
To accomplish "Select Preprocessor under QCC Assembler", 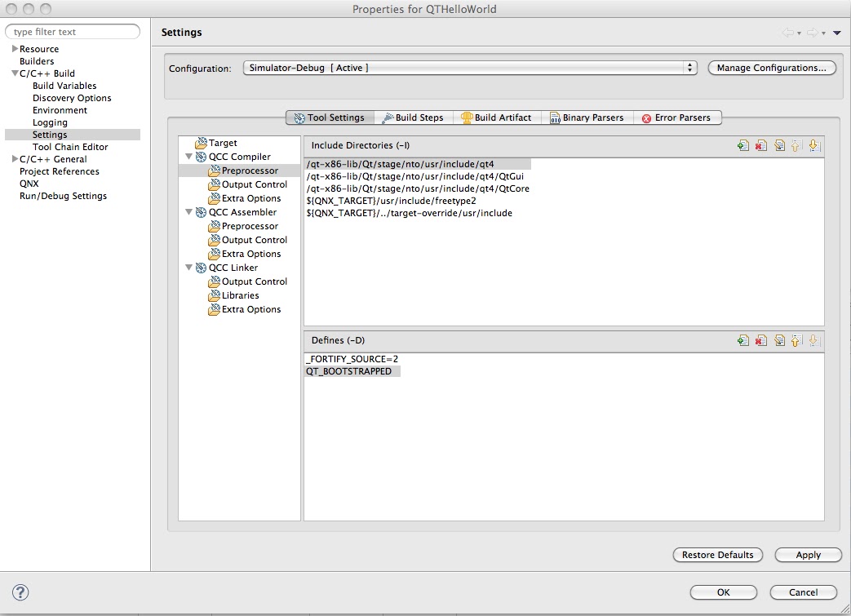I will [x=250, y=226].
